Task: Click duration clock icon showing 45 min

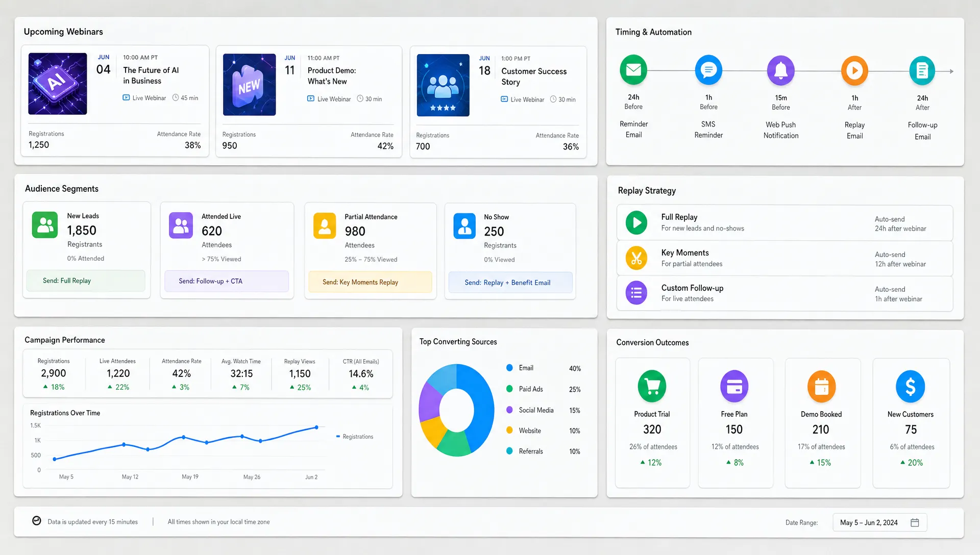Action: pos(176,97)
